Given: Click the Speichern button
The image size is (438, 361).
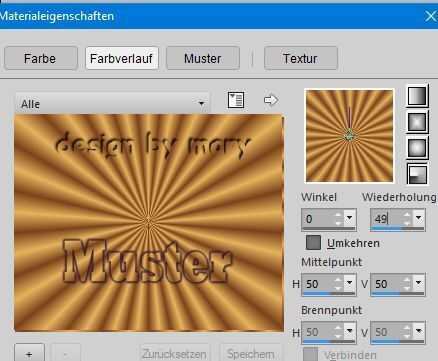Looking at the screenshot, I should [x=251, y=353].
